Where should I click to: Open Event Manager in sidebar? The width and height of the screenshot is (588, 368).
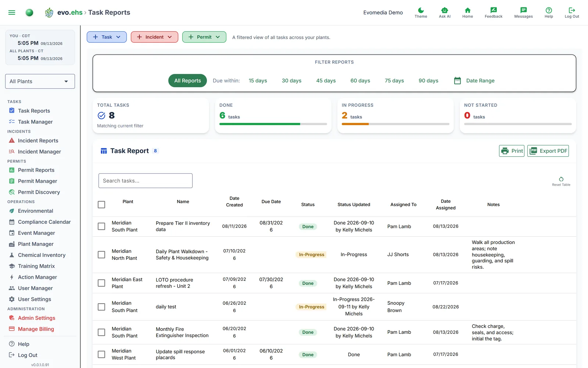click(x=36, y=233)
